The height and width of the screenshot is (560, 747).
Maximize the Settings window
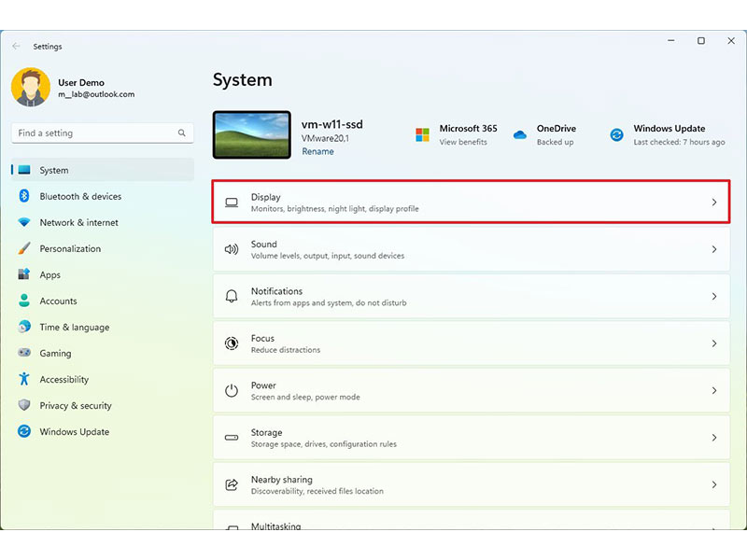click(701, 41)
